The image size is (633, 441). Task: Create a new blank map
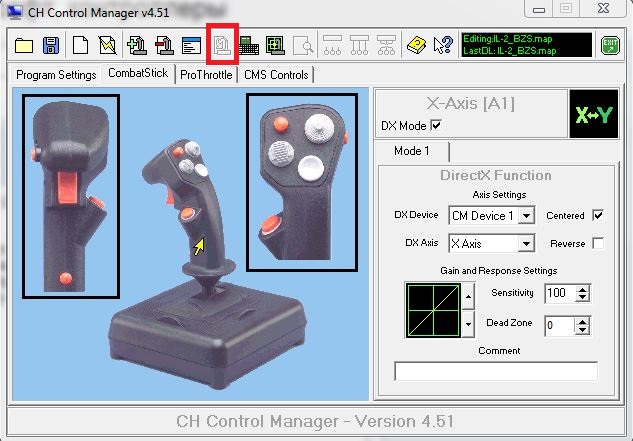[x=80, y=45]
